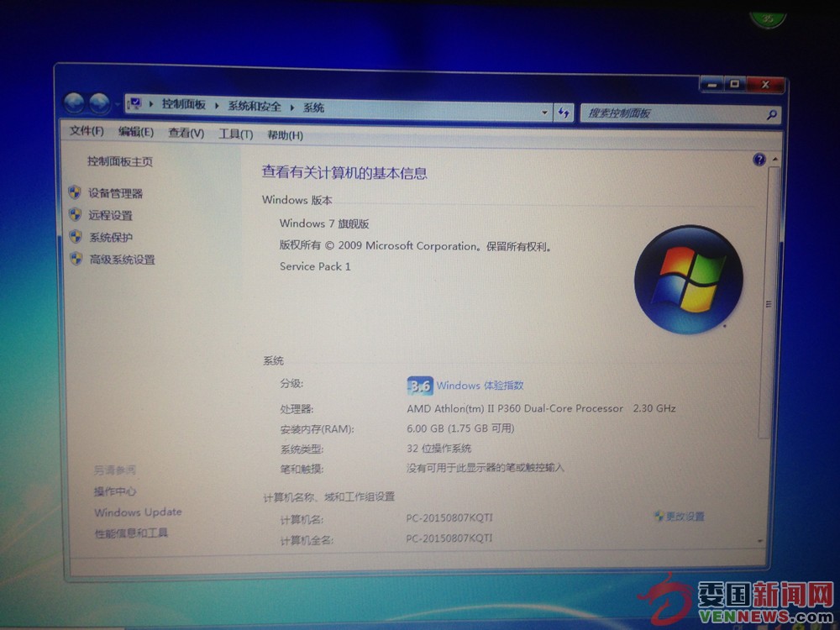This screenshot has width=840, height=630.
Task: Open the 文件(F) menu
Action: click(x=87, y=131)
